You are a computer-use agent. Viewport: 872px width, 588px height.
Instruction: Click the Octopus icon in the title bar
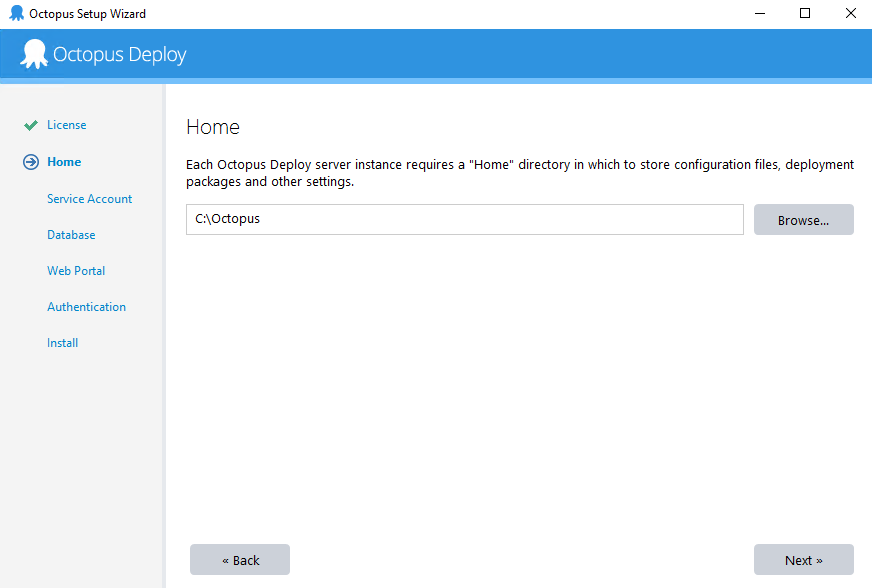[16, 14]
